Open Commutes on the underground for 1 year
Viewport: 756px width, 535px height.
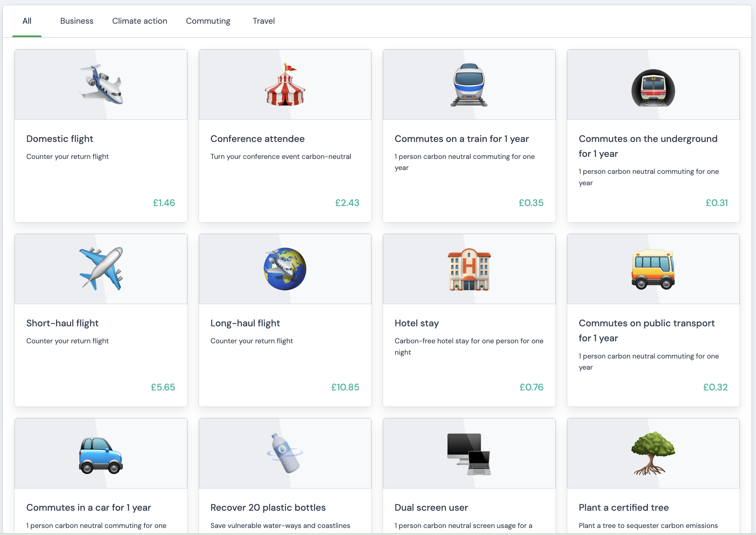pyautogui.click(x=648, y=146)
